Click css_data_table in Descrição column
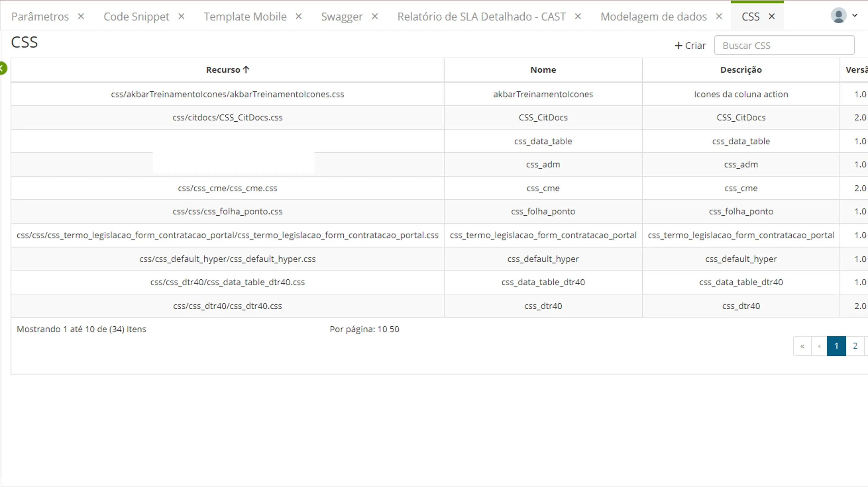Viewport: 868px width, 487px height. point(741,141)
